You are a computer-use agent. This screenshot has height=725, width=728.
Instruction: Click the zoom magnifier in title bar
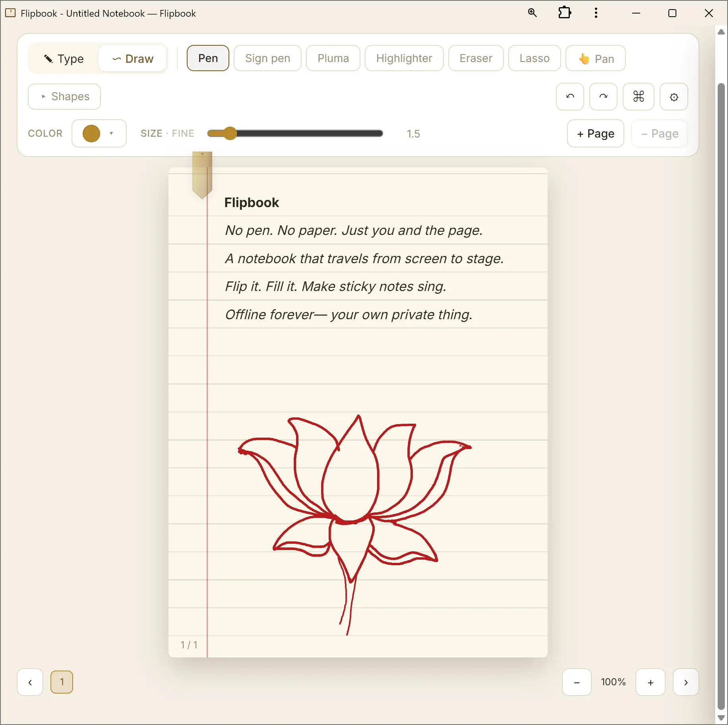coord(532,13)
